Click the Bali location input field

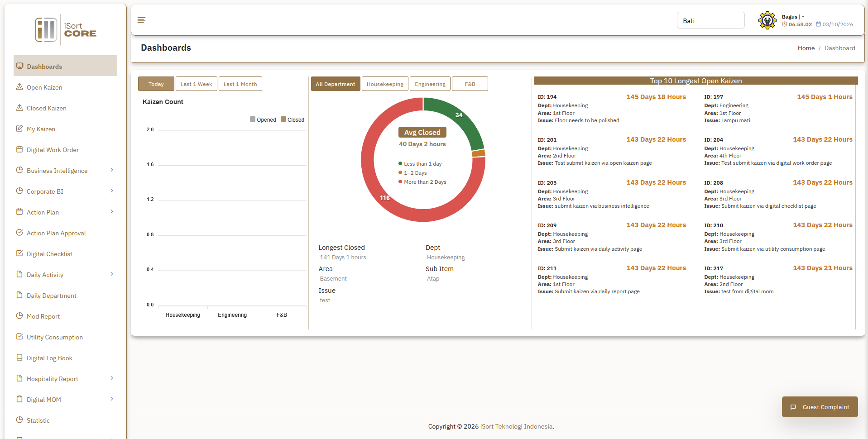point(711,20)
